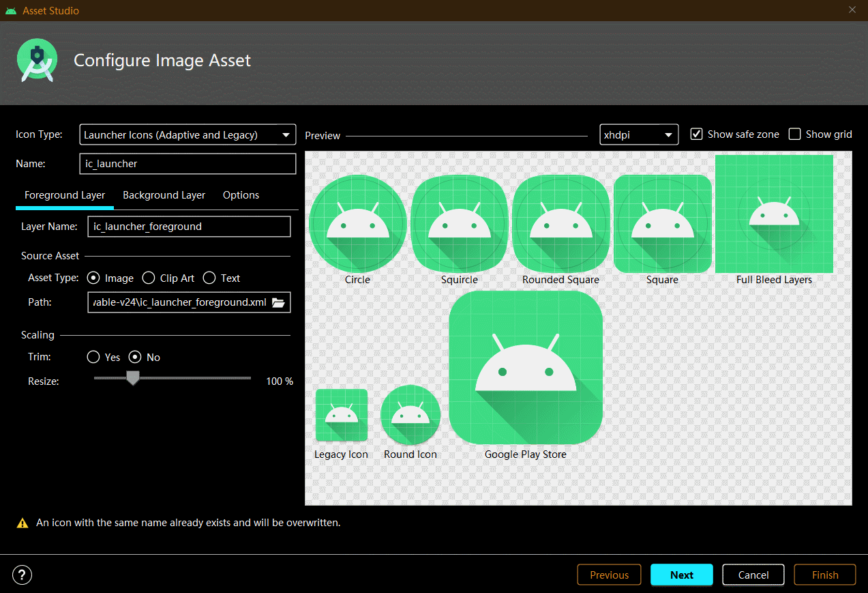
Task: Click the Previous button
Action: click(609, 575)
